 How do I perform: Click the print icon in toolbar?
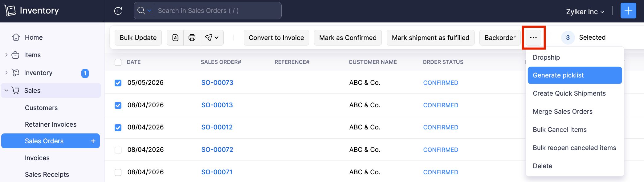(x=192, y=38)
